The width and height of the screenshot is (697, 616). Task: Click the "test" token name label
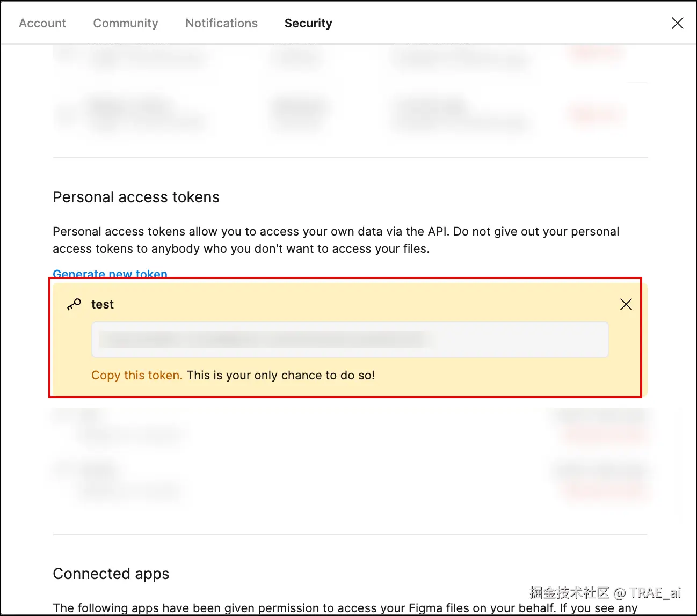click(x=103, y=304)
